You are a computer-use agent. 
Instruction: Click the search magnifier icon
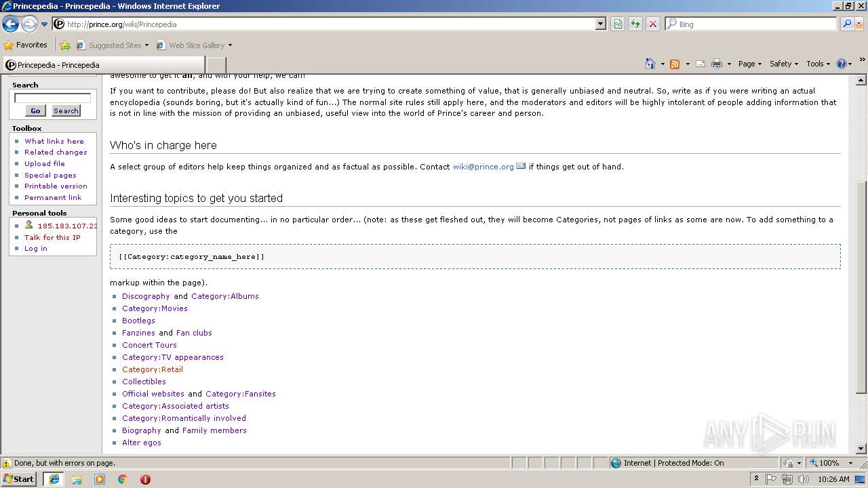846,24
